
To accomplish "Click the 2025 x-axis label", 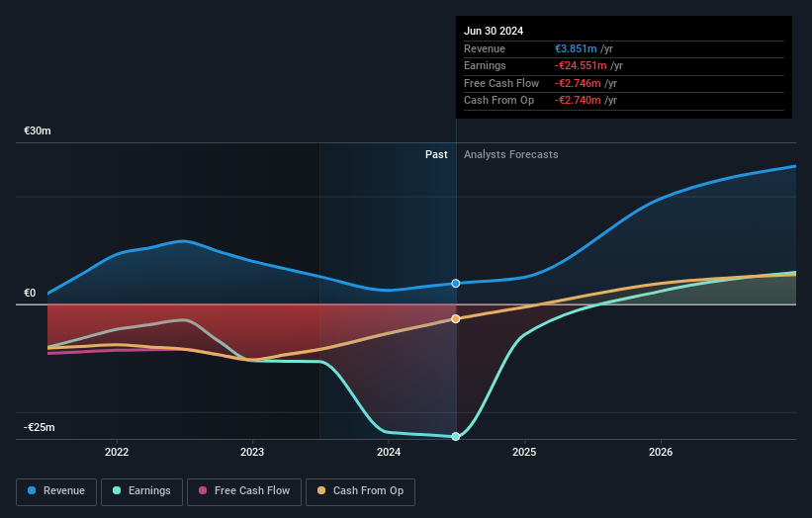I will point(524,452).
